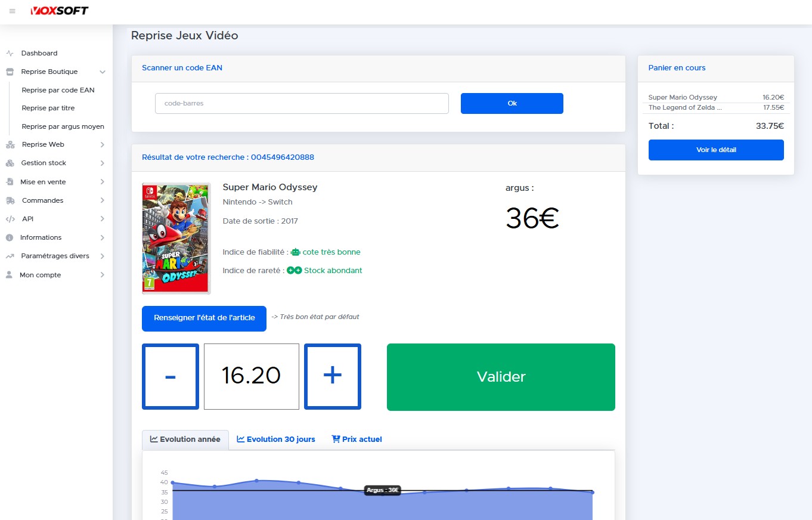
Task: Click the Gestion stock icon
Action: pyautogui.click(x=10, y=163)
